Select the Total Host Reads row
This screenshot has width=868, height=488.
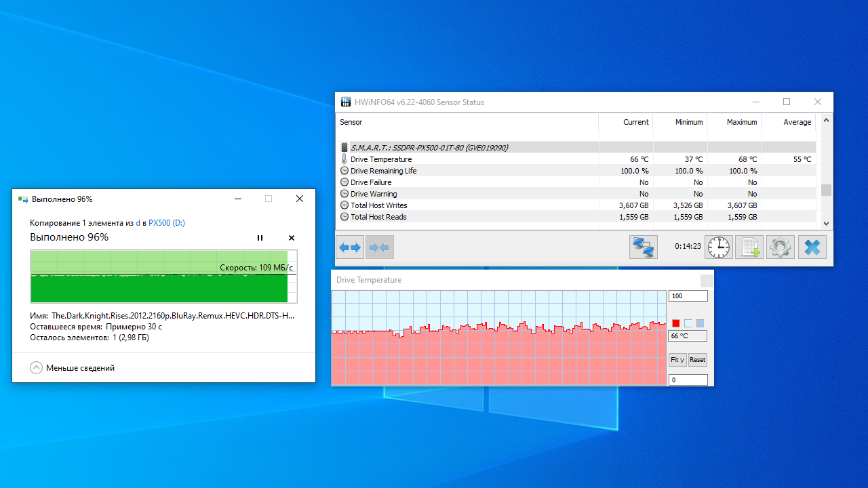pos(576,217)
